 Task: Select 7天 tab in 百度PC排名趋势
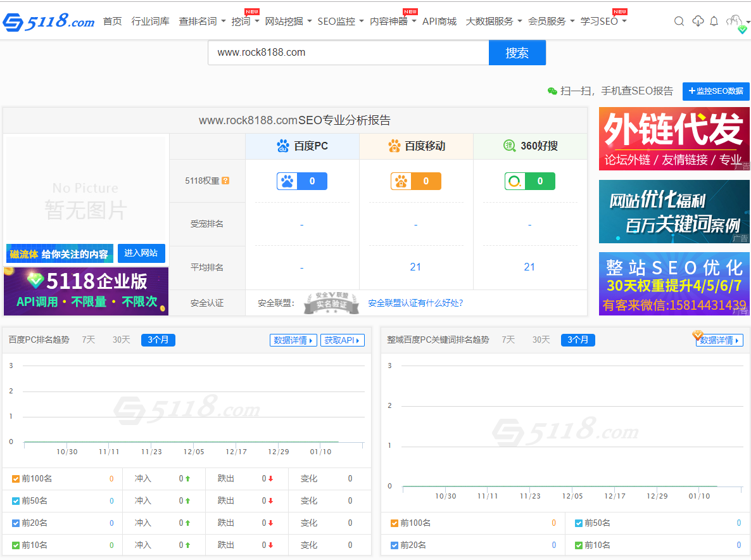tap(89, 340)
